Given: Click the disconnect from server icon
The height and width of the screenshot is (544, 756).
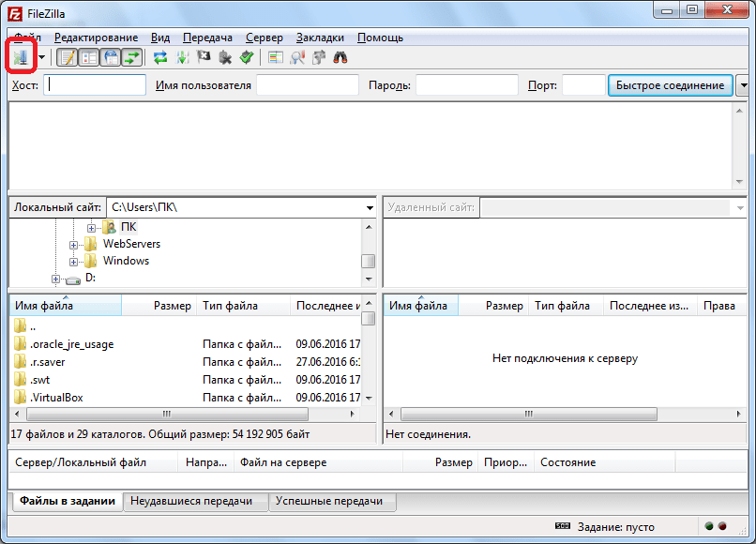Looking at the screenshot, I should point(225,57).
